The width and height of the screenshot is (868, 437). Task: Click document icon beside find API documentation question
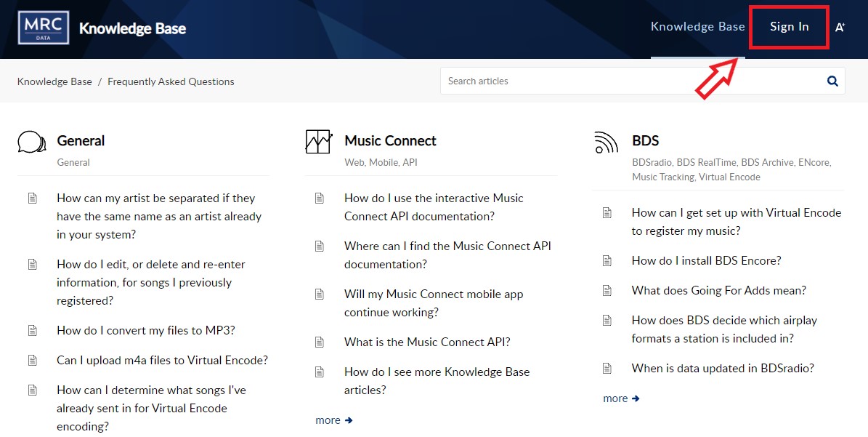pos(320,246)
